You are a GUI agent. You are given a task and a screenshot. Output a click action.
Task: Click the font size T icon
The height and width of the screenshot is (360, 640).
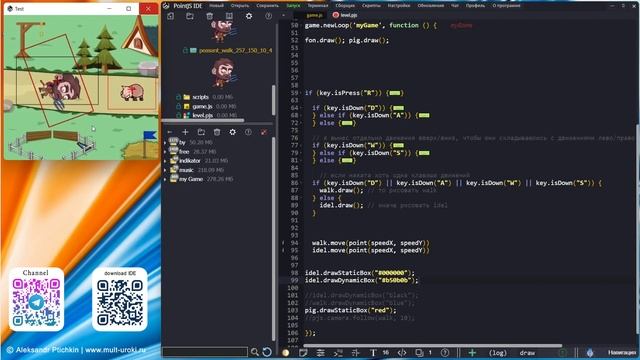click(x=373, y=353)
